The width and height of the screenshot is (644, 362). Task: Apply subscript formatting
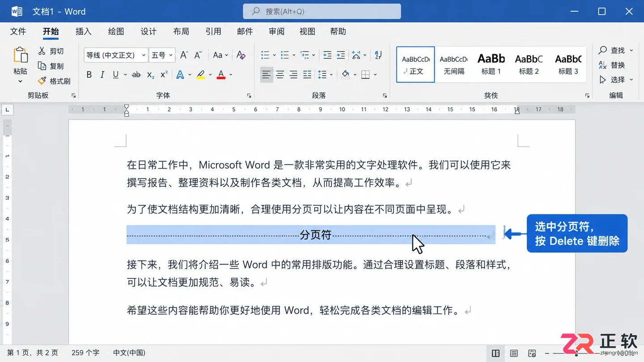point(151,75)
